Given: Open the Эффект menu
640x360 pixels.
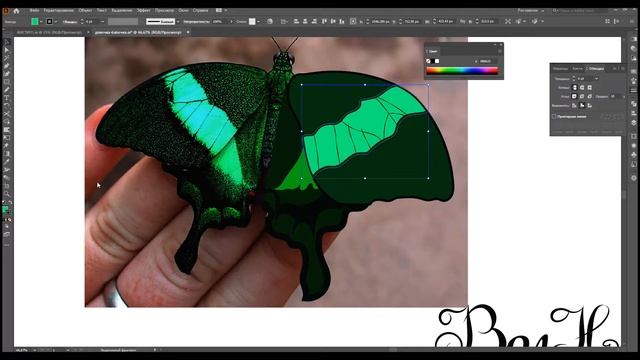Looking at the screenshot, I should [143, 10].
